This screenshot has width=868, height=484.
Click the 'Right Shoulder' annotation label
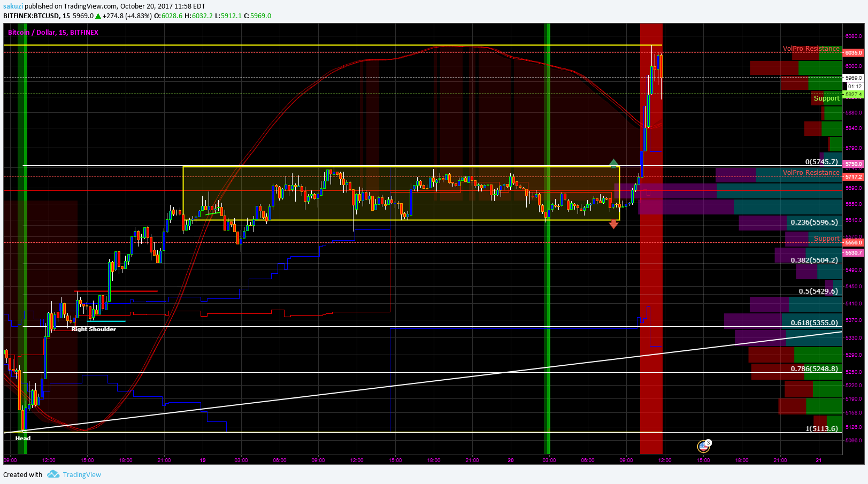click(x=94, y=329)
